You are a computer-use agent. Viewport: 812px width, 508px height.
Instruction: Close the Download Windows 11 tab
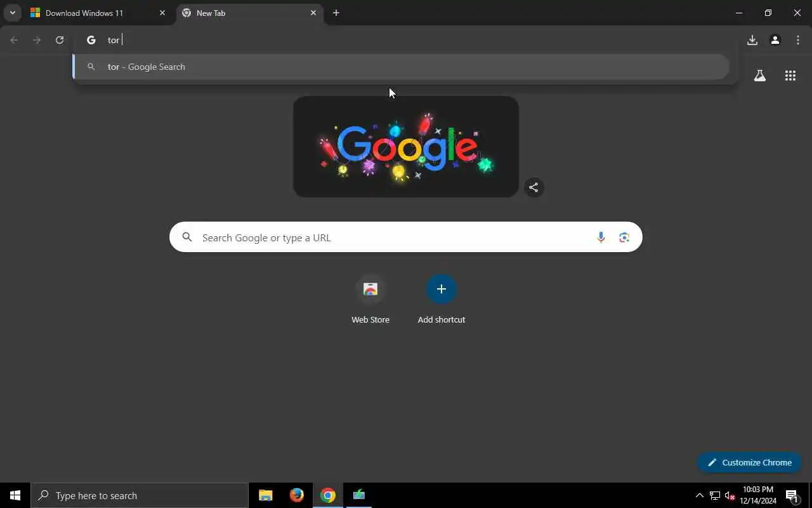(162, 13)
